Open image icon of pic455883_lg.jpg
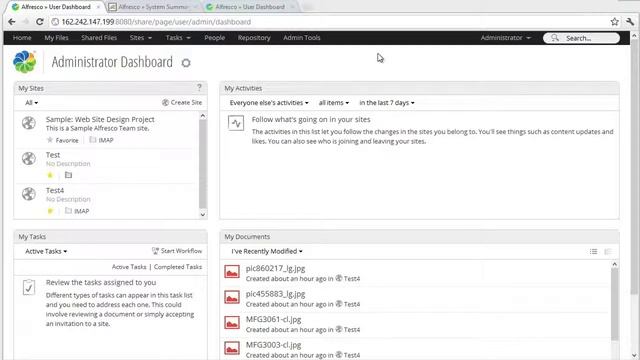Viewport: 640px width, 360px height. point(232,297)
